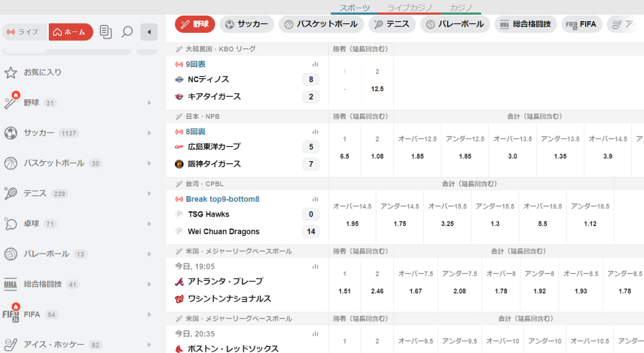Click the NC Dinos team logo

click(179, 79)
